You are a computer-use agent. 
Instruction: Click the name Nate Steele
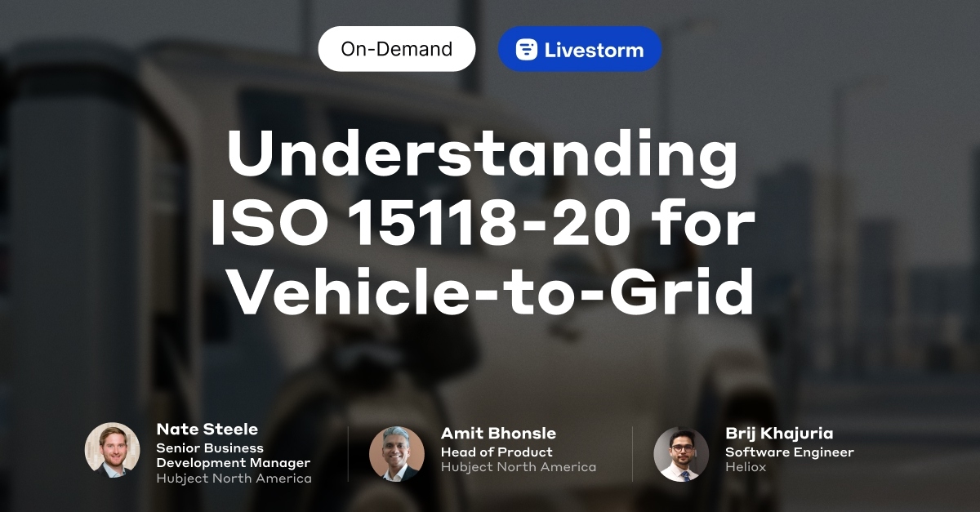coord(207,429)
